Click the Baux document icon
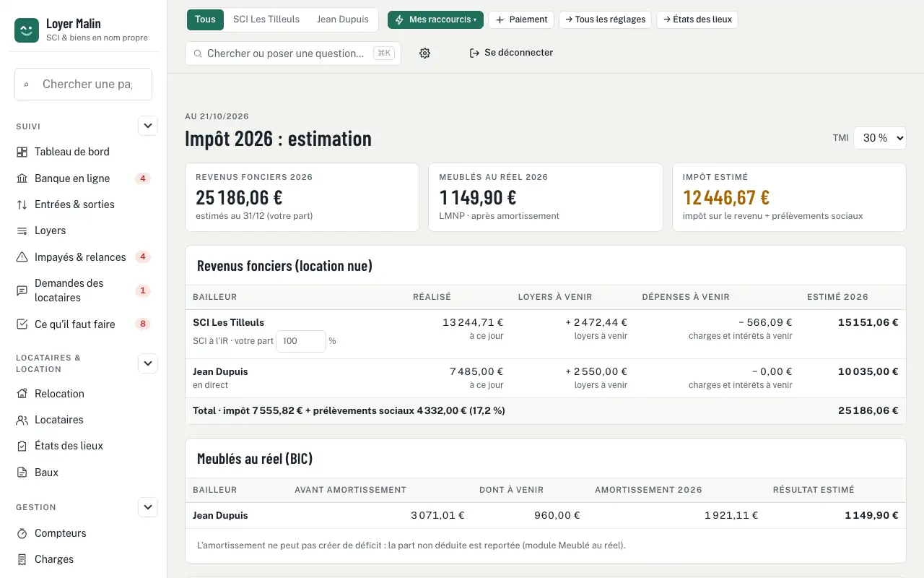The width and height of the screenshot is (924, 578). [x=22, y=473]
